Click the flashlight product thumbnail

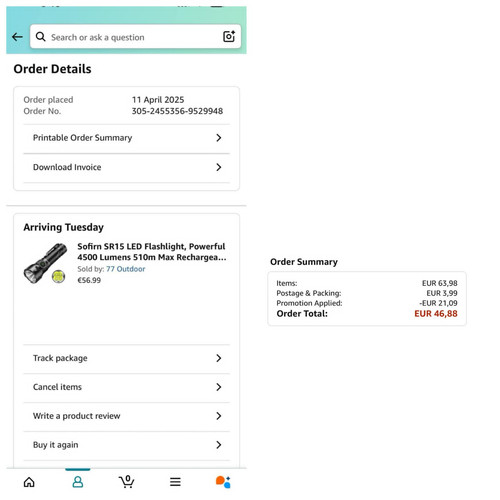coord(46,263)
